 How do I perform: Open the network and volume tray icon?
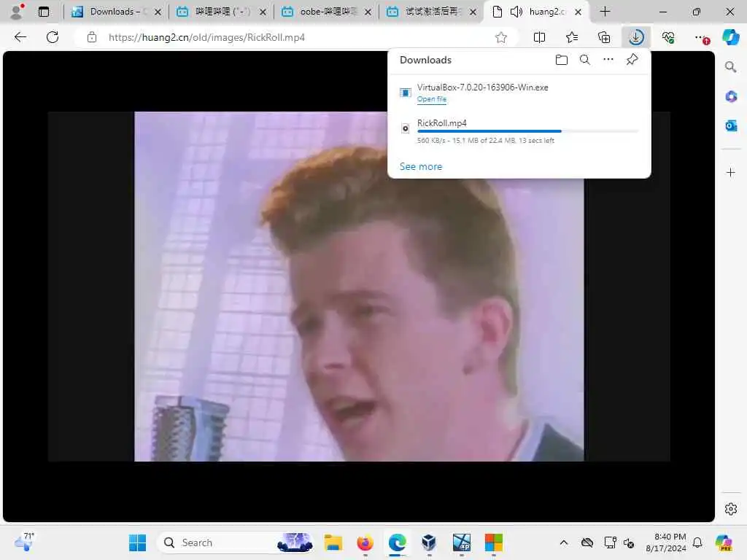619,542
